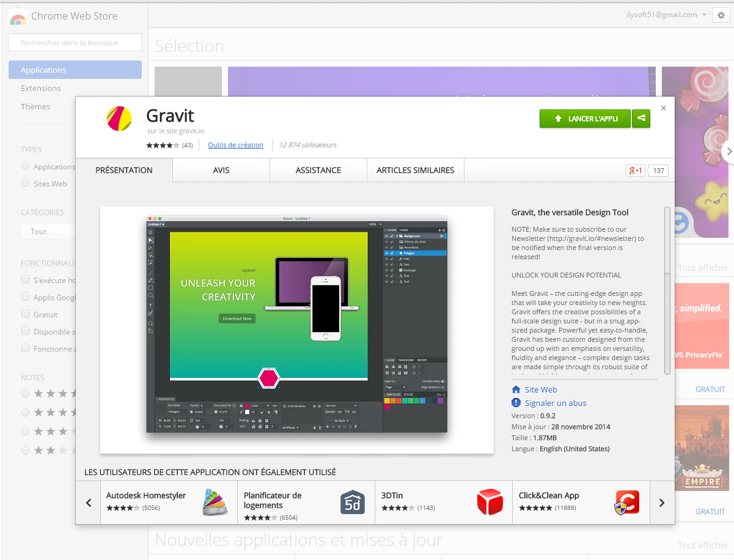Click the Langue English (United States) text
The width and height of the screenshot is (734, 560).
pyautogui.click(x=560, y=449)
